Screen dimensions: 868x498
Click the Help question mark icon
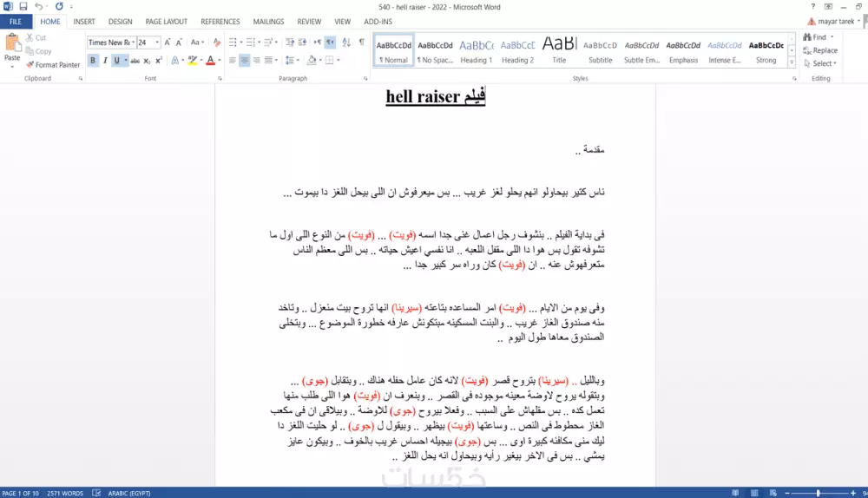[812, 7]
